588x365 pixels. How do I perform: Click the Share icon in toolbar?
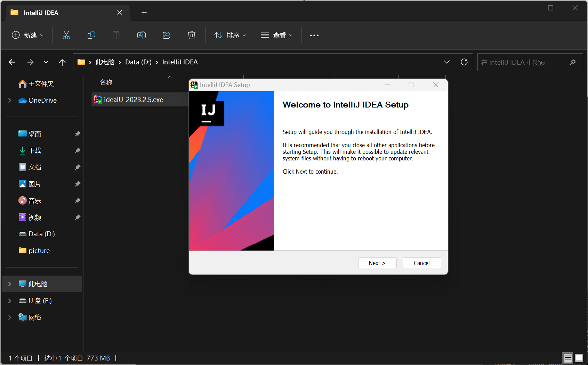coord(167,35)
